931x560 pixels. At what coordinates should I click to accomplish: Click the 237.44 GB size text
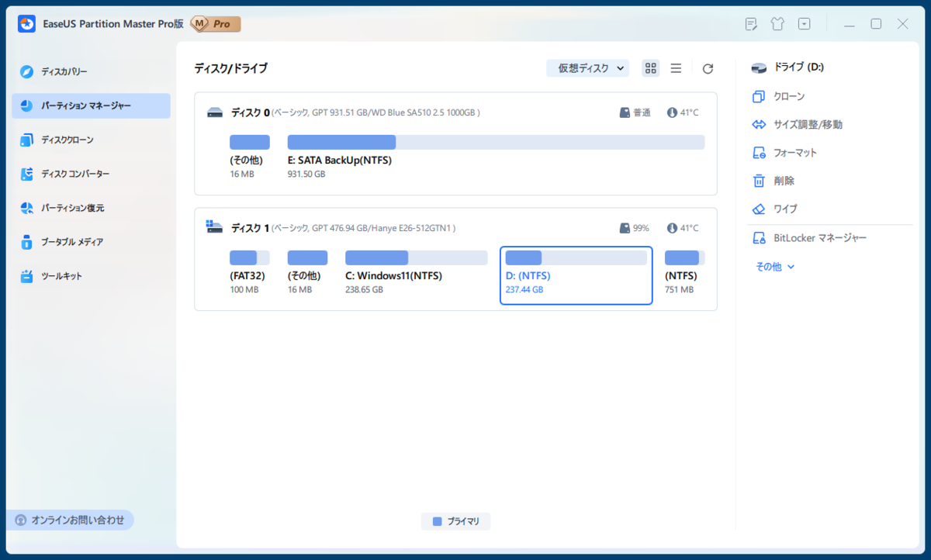click(524, 289)
